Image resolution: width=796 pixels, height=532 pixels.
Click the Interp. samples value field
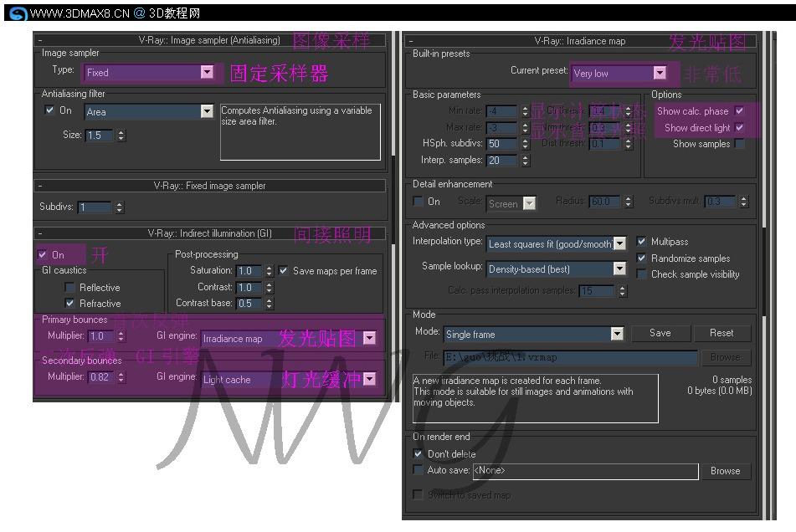coord(501,161)
